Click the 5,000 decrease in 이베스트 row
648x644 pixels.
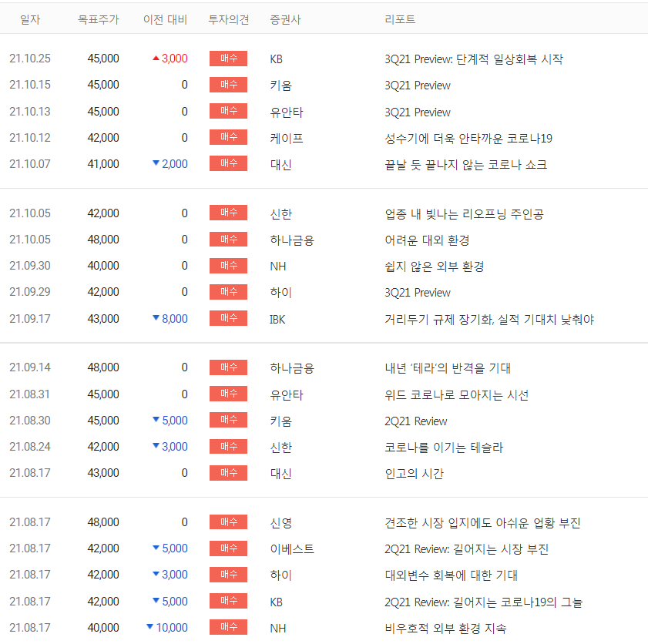[x=170, y=548]
